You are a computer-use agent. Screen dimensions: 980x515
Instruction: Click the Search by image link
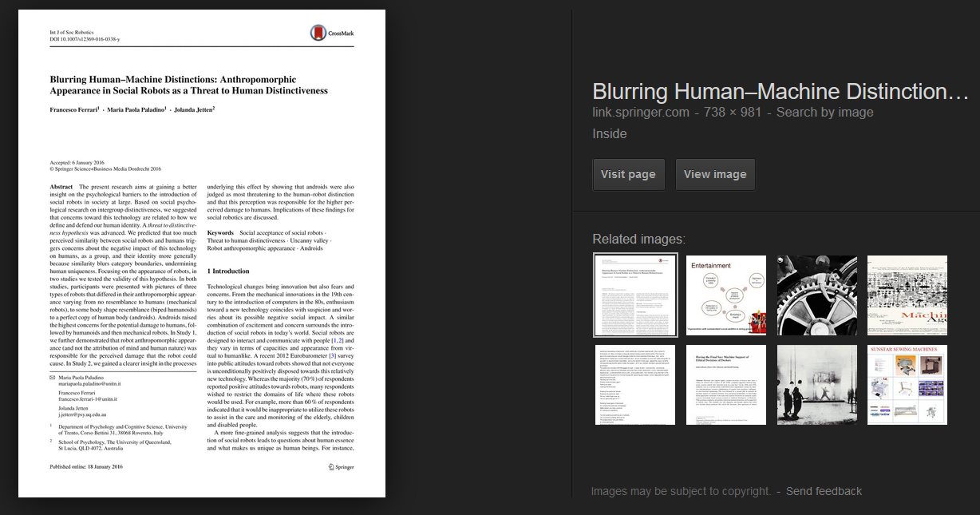tap(824, 112)
